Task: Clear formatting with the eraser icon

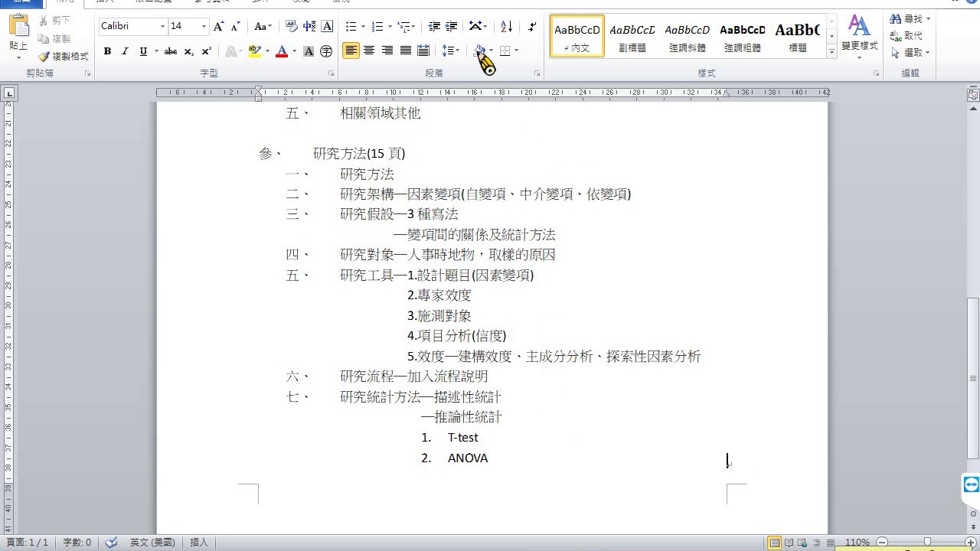Action: click(291, 26)
